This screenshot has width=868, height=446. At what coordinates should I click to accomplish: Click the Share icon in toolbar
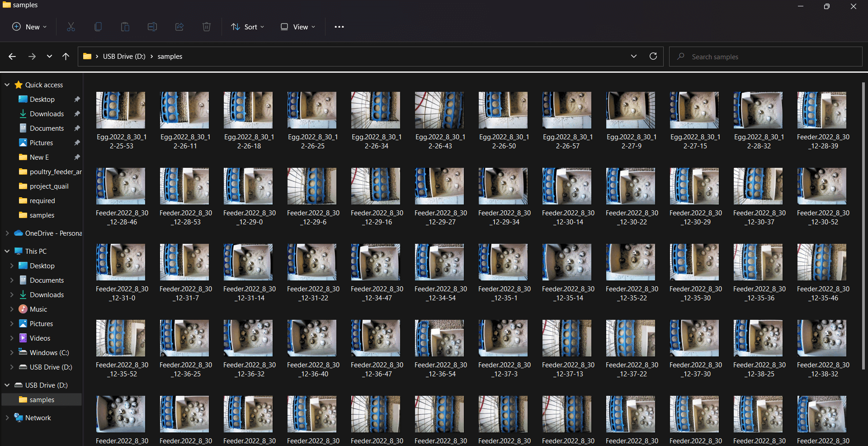[x=179, y=27]
